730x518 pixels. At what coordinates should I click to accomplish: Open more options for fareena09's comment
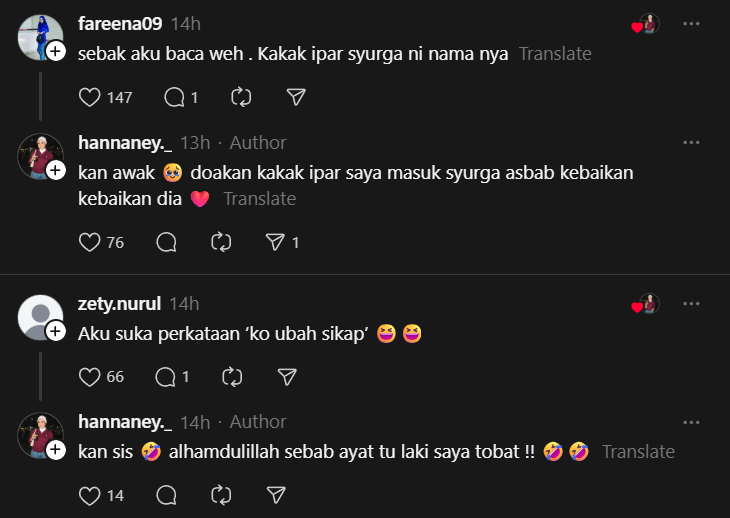(x=691, y=22)
